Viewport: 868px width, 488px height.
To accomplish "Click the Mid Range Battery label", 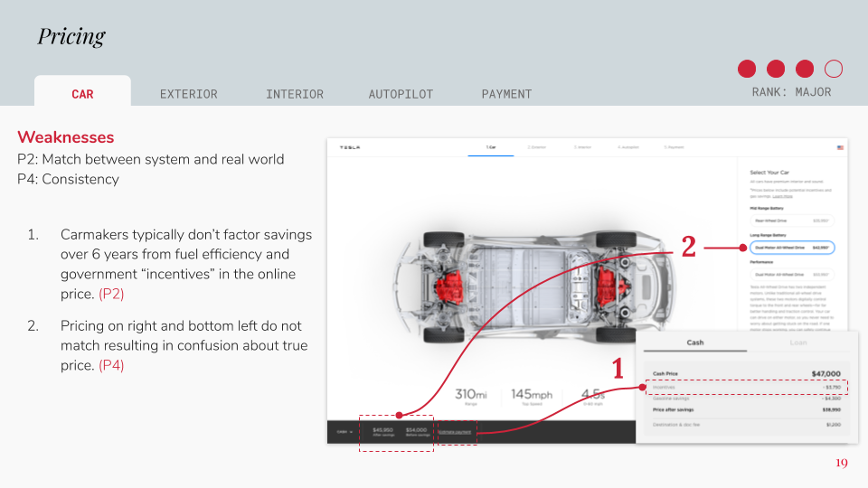I will (x=767, y=209).
